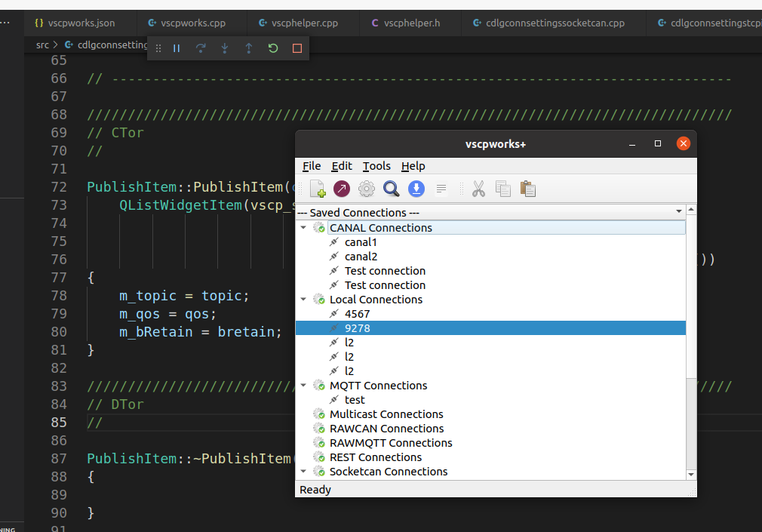This screenshot has height=532, width=762.
Task: Open settings via the gear toolbar icon
Action: point(367,189)
